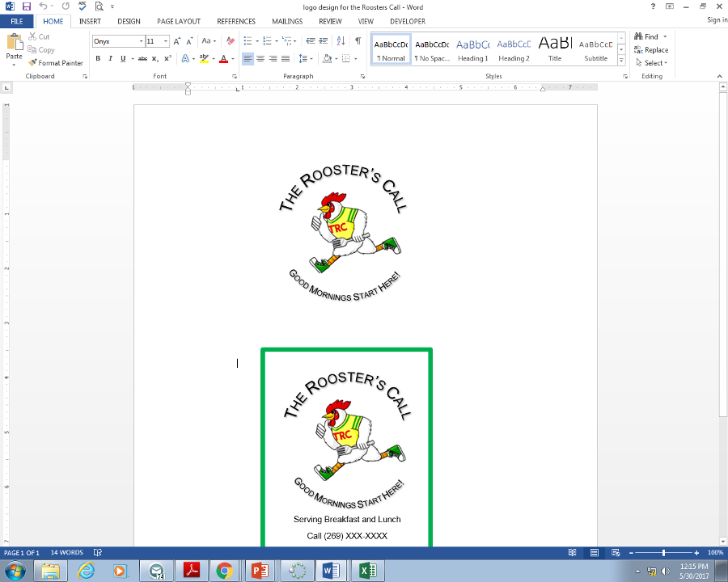The width and height of the screenshot is (728, 582).
Task: Click the Show/Hide paragraph marks icon
Action: (358, 40)
